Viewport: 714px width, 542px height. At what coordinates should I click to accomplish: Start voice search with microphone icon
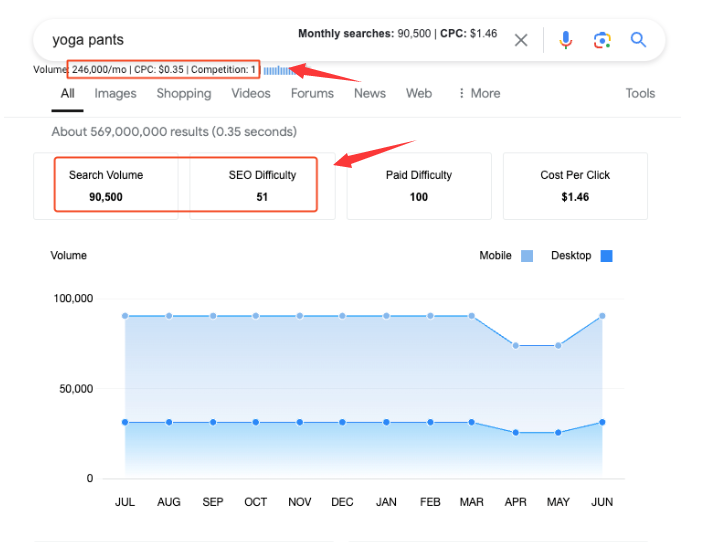pyautogui.click(x=565, y=40)
